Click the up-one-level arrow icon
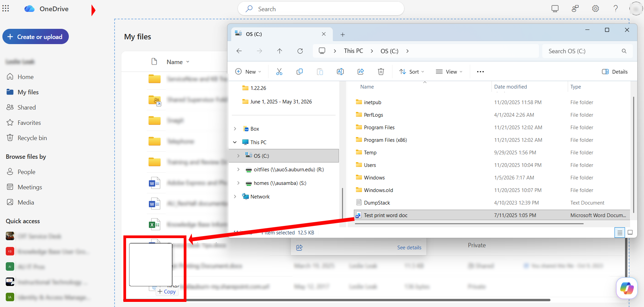The height and width of the screenshot is (307, 644). click(x=280, y=51)
